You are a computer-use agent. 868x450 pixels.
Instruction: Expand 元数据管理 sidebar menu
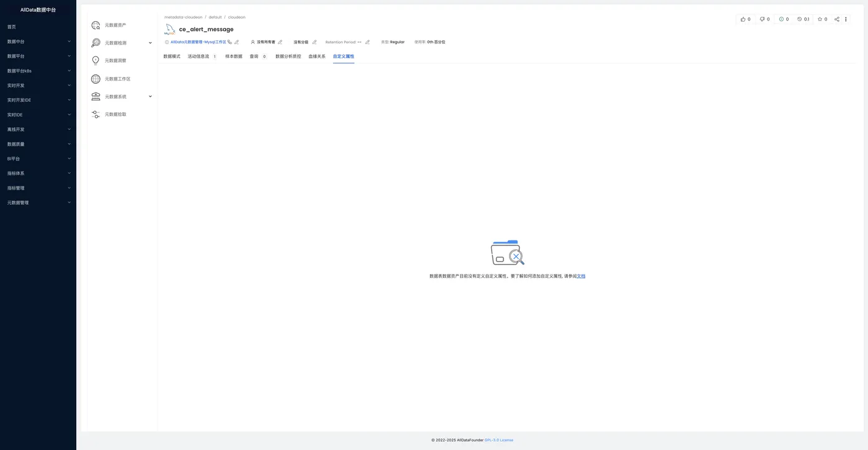(38, 203)
